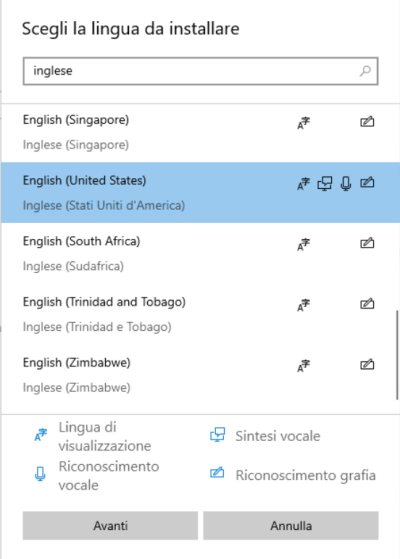The height and width of the screenshot is (559, 400).
Task: Click the language list vertical scrollbar
Action: [397, 355]
